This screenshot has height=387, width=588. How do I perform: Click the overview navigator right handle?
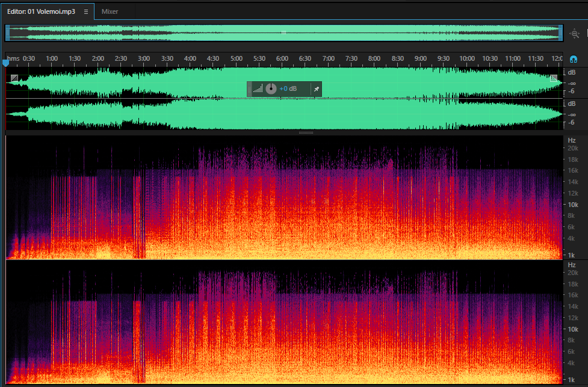[561, 33]
